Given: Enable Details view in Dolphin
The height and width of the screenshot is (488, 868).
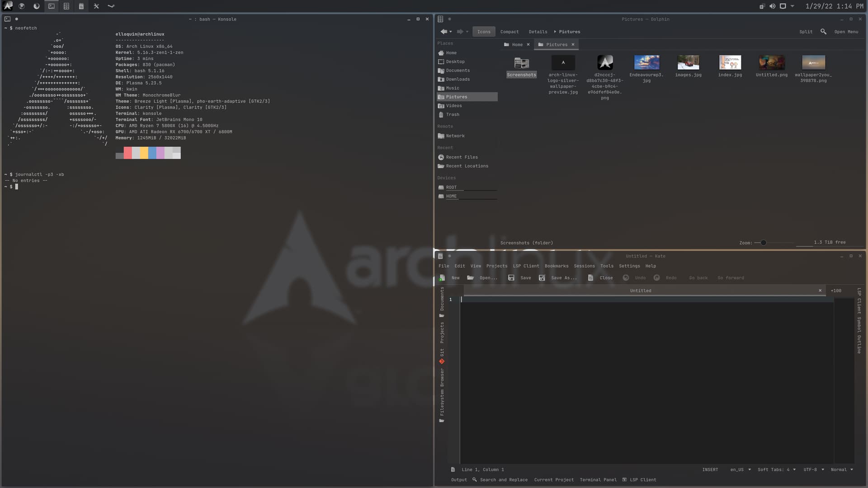Looking at the screenshot, I should 538,31.
